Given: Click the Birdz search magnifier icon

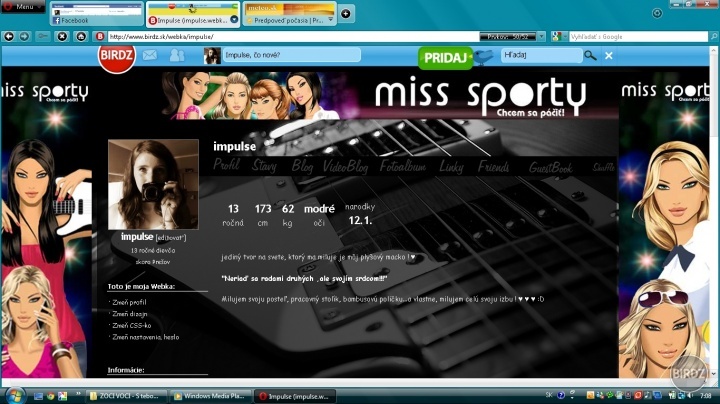Looking at the screenshot, I should pos(590,56).
